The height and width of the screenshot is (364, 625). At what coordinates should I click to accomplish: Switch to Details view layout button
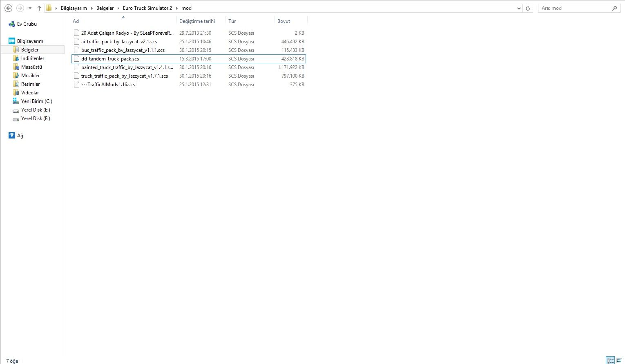[x=611, y=360]
